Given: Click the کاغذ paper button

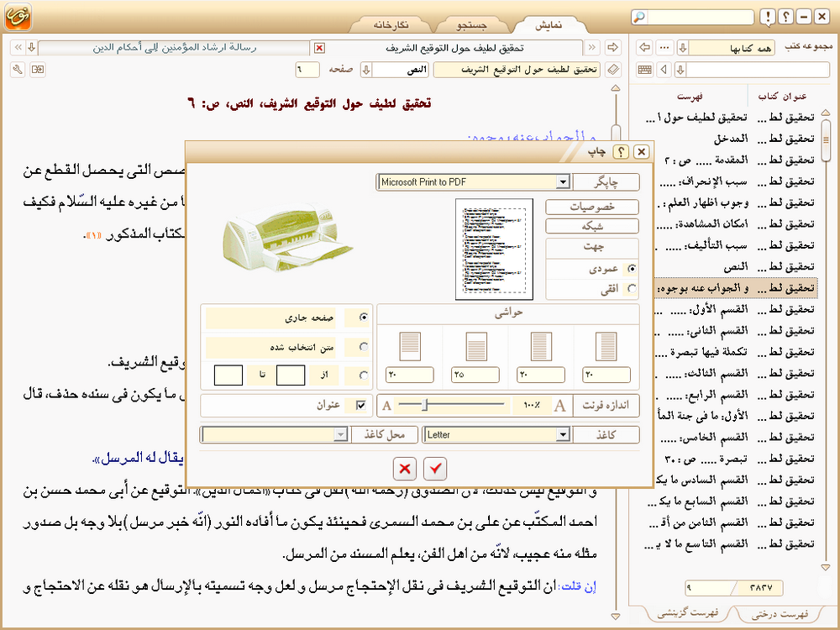Looking at the screenshot, I should click(x=606, y=434).
